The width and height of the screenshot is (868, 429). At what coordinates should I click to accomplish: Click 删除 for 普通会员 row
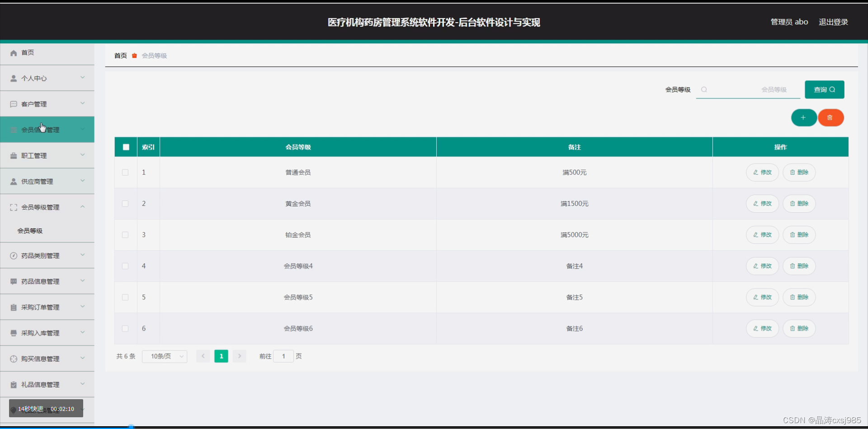(x=799, y=173)
